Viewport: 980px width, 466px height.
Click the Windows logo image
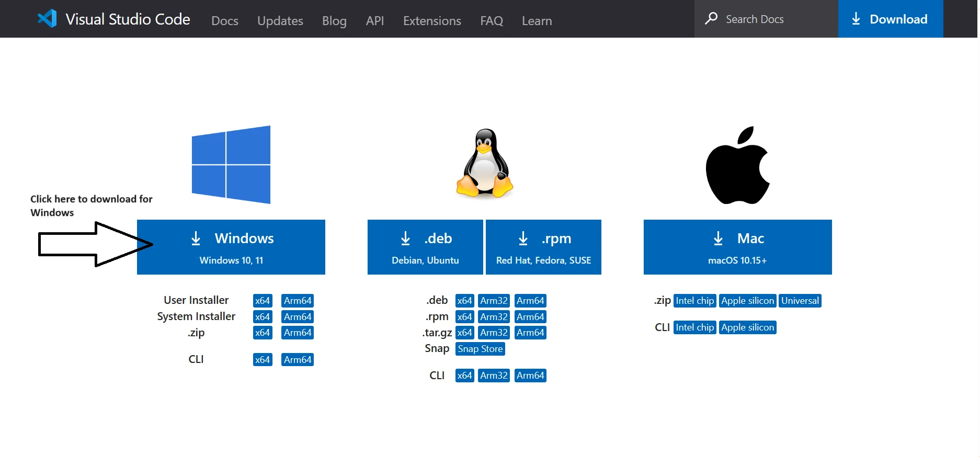click(x=231, y=165)
